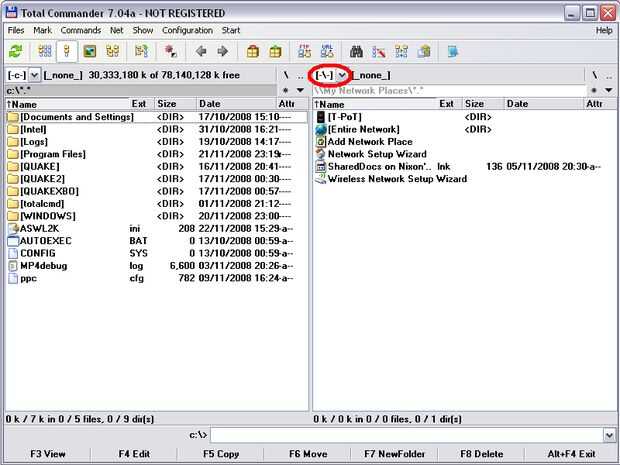Click the F8 Delete button
Image resolution: width=620 pixels, height=465 pixels.
pyautogui.click(x=482, y=454)
